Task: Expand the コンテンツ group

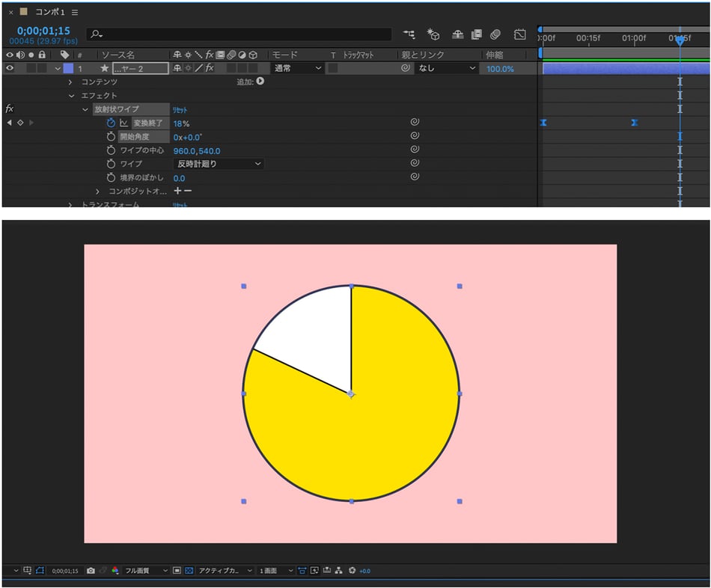Action: (x=72, y=82)
